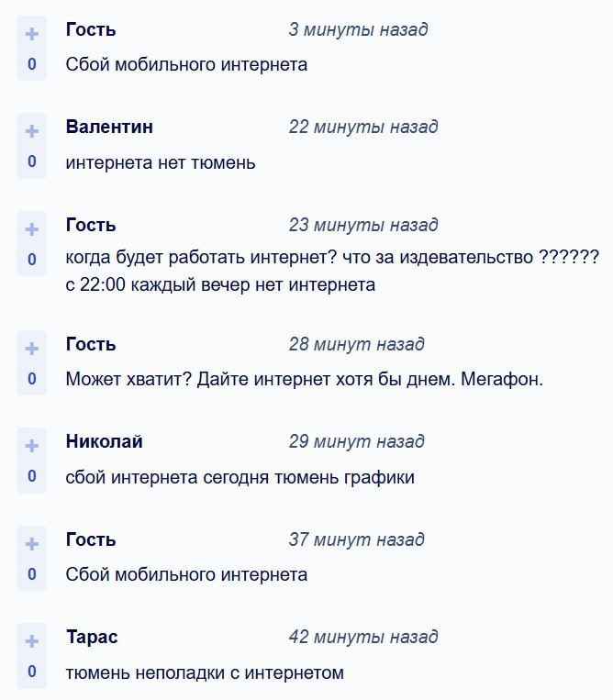Screen dimensions: 613x700
Task: Click the vote count next to Тарас's comment
Action: [32, 672]
